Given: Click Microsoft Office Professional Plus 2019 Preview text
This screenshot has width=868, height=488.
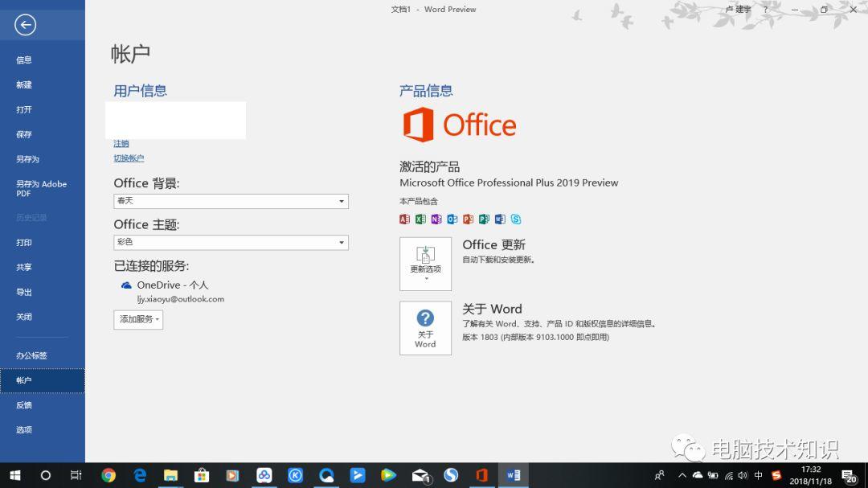Looking at the screenshot, I should (x=509, y=182).
